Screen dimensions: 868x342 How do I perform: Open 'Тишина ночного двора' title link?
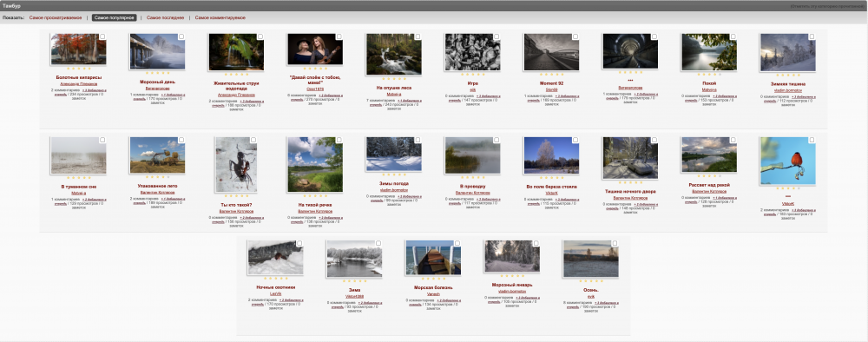(x=630, y=191)
